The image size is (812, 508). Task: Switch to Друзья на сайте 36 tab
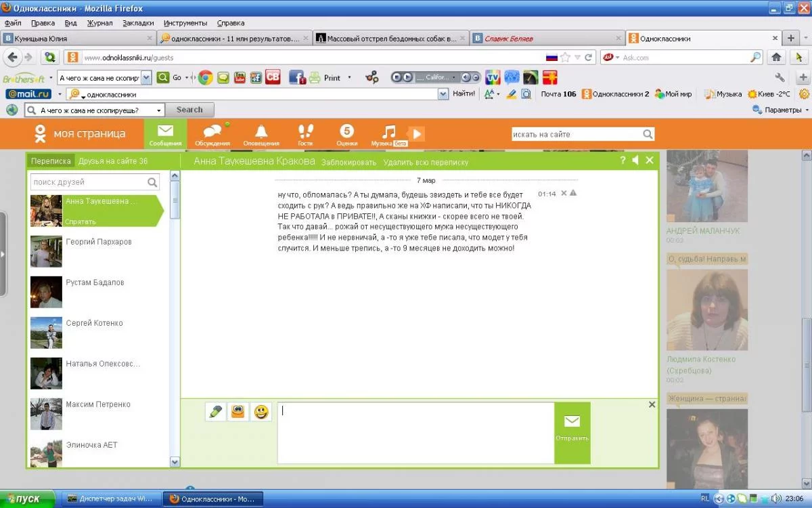pos(113,161)
